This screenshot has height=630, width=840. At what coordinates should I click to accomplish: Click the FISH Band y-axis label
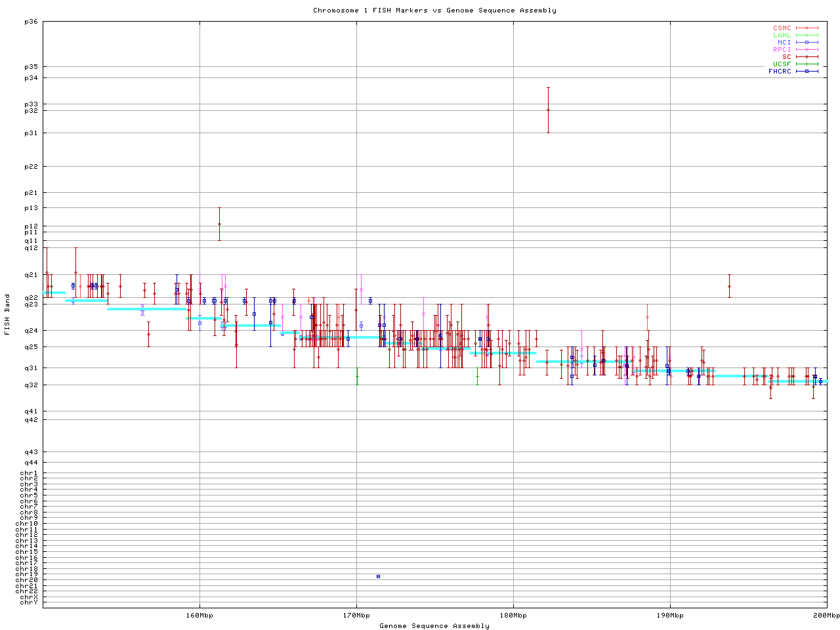click(7, 314)
